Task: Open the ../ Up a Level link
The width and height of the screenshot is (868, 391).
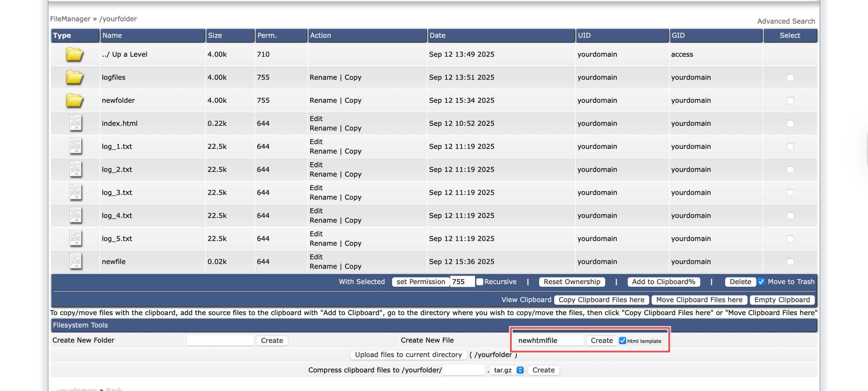Action: [x=124, y=54]
